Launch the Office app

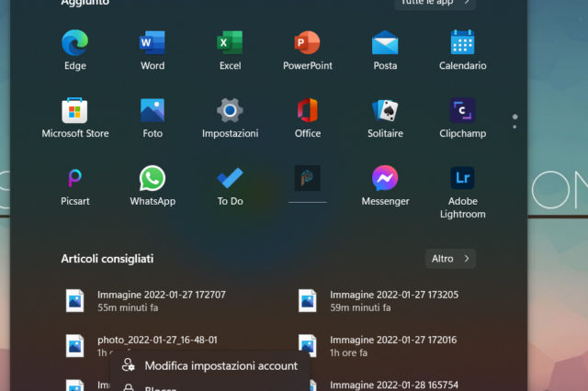coord(308,117)
